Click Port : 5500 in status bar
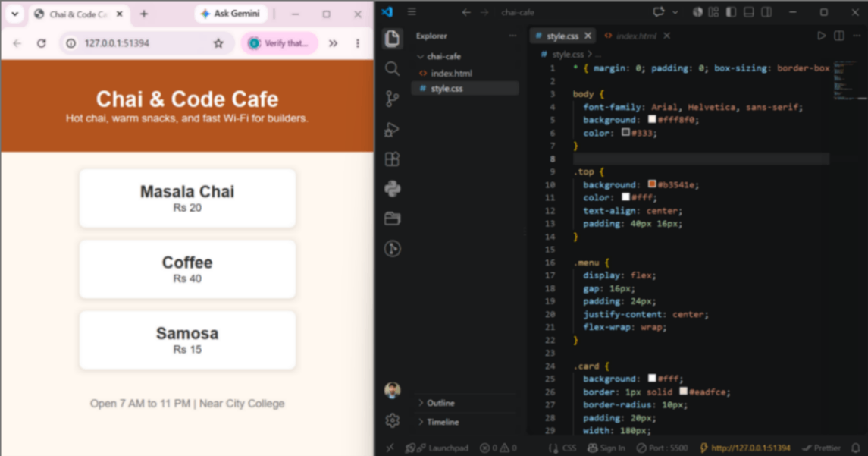The width and height of the screenshot is (868, 456). coord(662,448)
